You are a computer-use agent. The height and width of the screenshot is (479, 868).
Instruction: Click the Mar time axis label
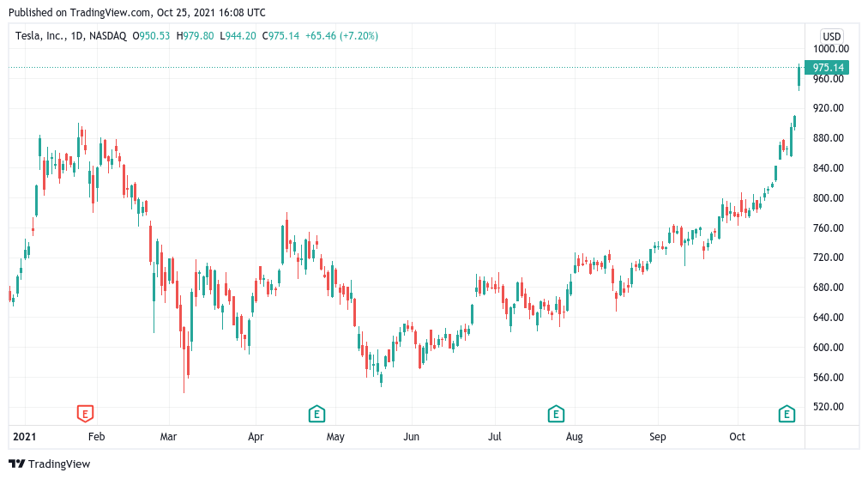pos(168,436)
